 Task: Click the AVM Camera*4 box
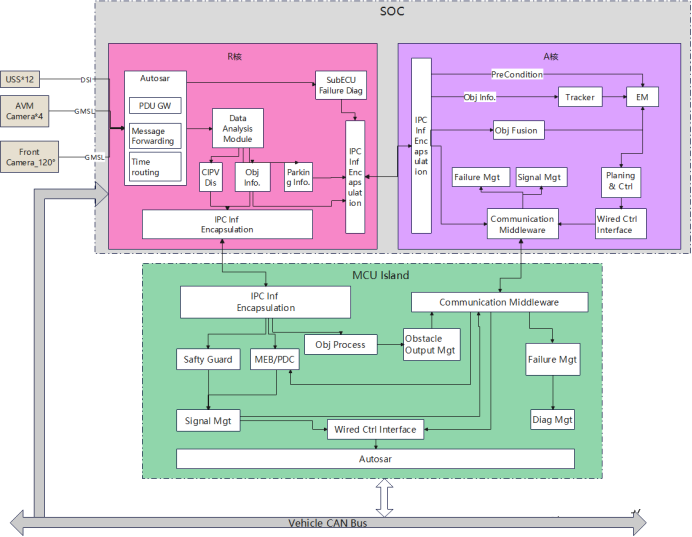[x=24, y=111]
